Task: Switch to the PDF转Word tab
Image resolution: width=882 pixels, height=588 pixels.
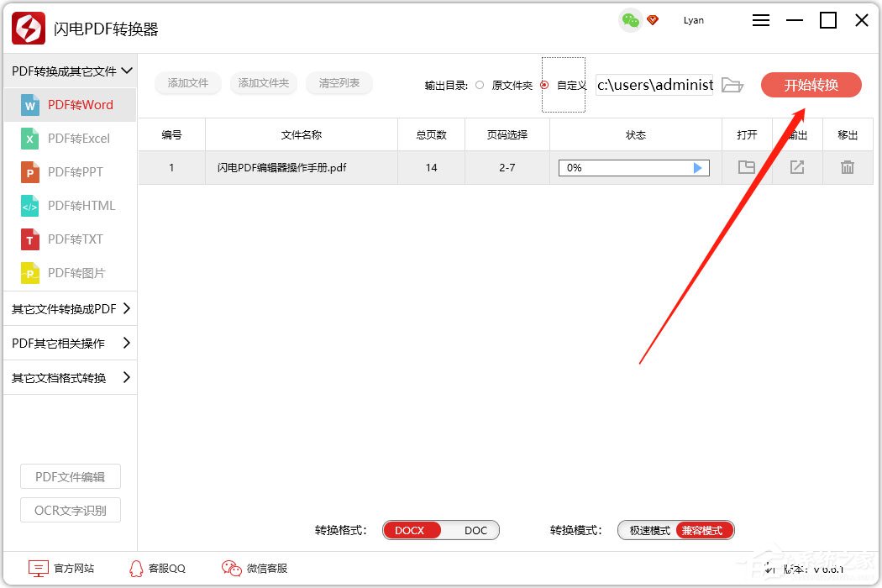Action: [70, 105]
